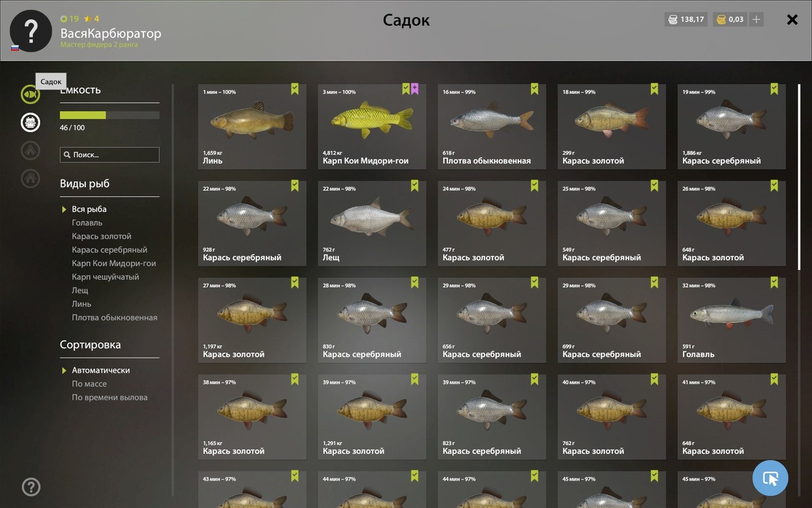Click the Поиск search field
The width and height of the screenshot is (812, 508).
coord(110,154)
